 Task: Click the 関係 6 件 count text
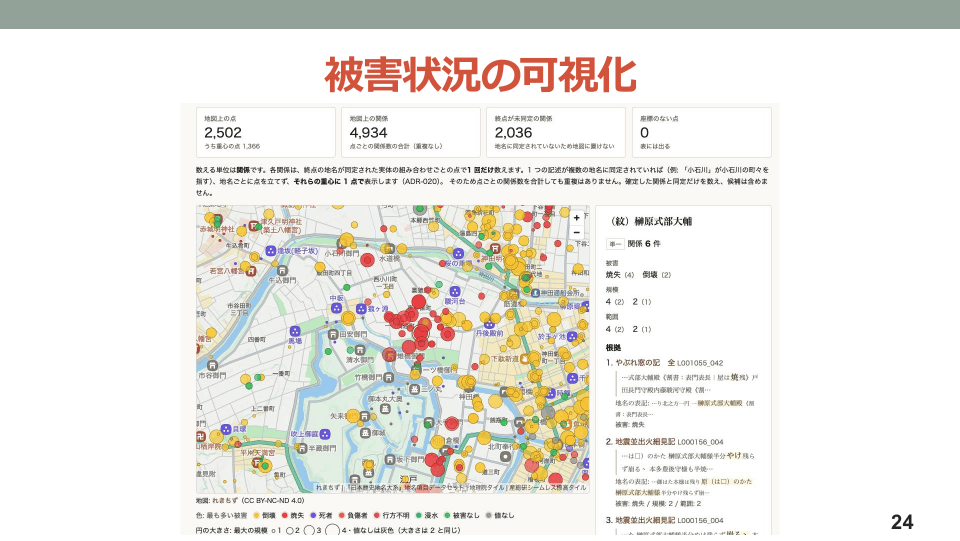tap(644, 244)
